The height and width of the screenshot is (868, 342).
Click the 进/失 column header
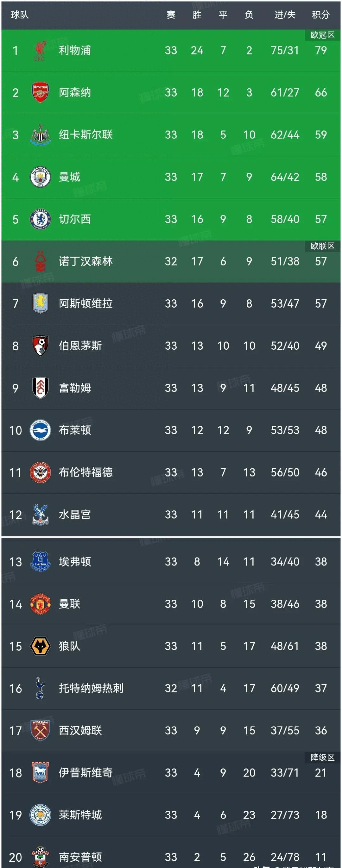tap(285, 15)
